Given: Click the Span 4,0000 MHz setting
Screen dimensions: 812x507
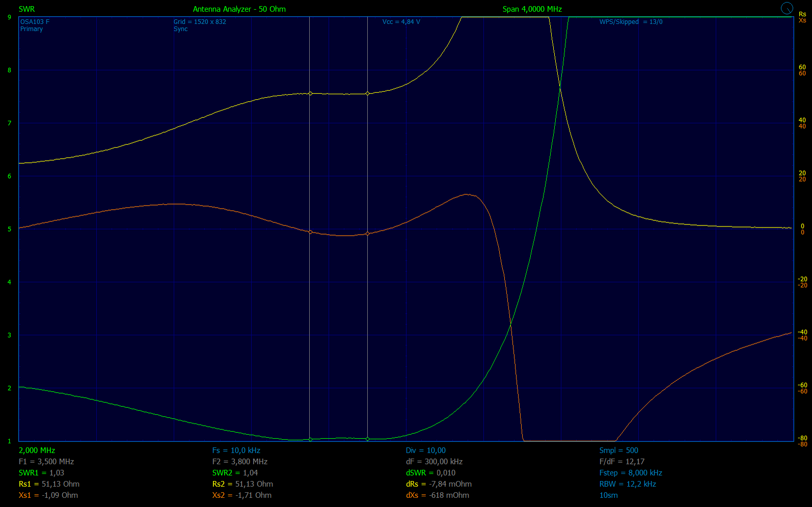Looking at the screenshot, I should click(x=532, y=9).
